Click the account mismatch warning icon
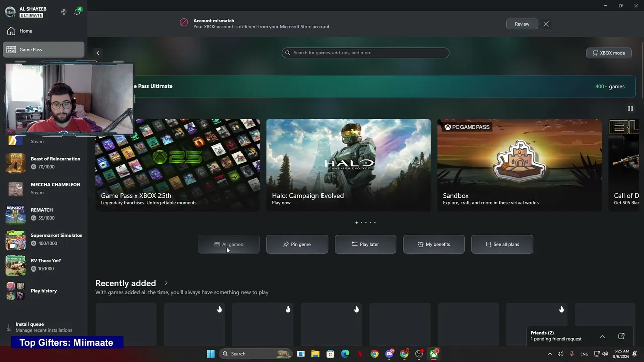 pos(184,22)
